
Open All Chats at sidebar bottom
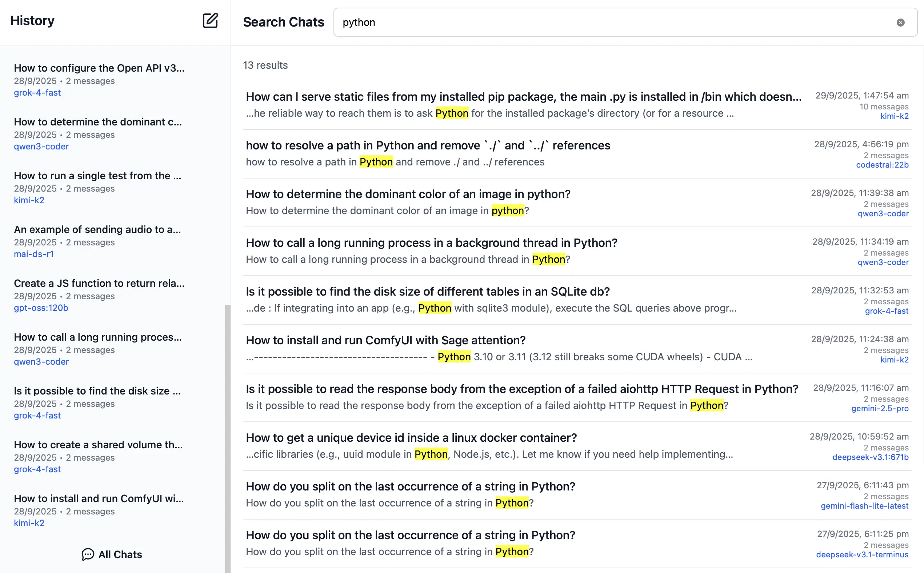point(120,554)
